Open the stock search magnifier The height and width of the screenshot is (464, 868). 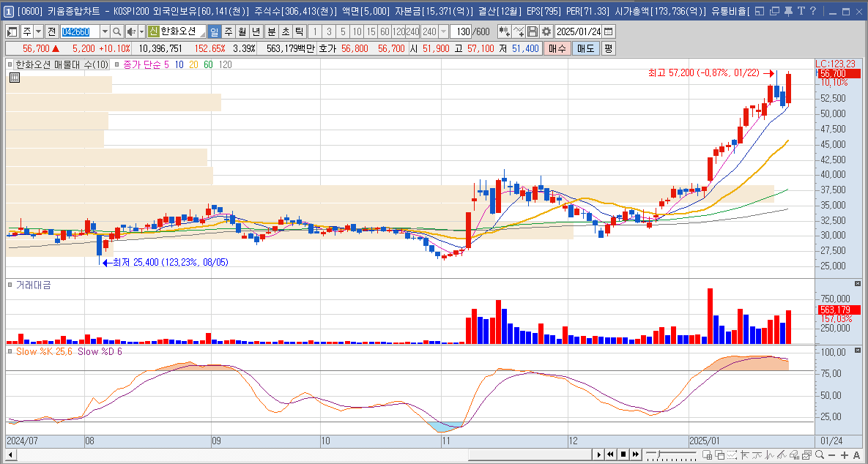tap(116, 31)
